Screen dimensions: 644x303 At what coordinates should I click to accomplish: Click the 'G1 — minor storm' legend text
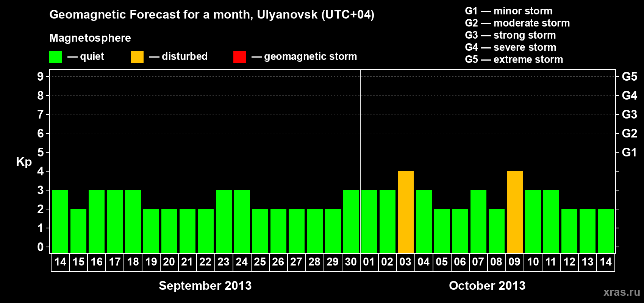509,11
